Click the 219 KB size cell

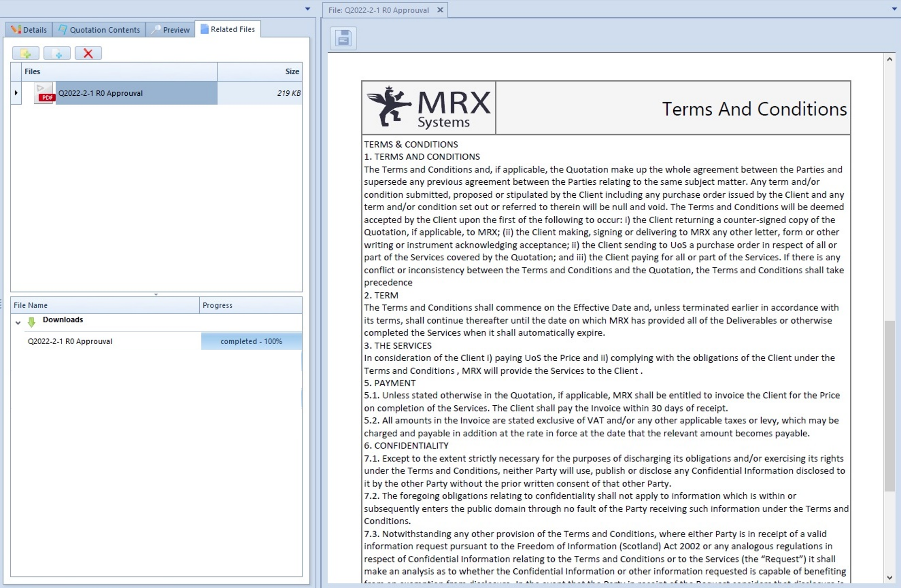260,93
